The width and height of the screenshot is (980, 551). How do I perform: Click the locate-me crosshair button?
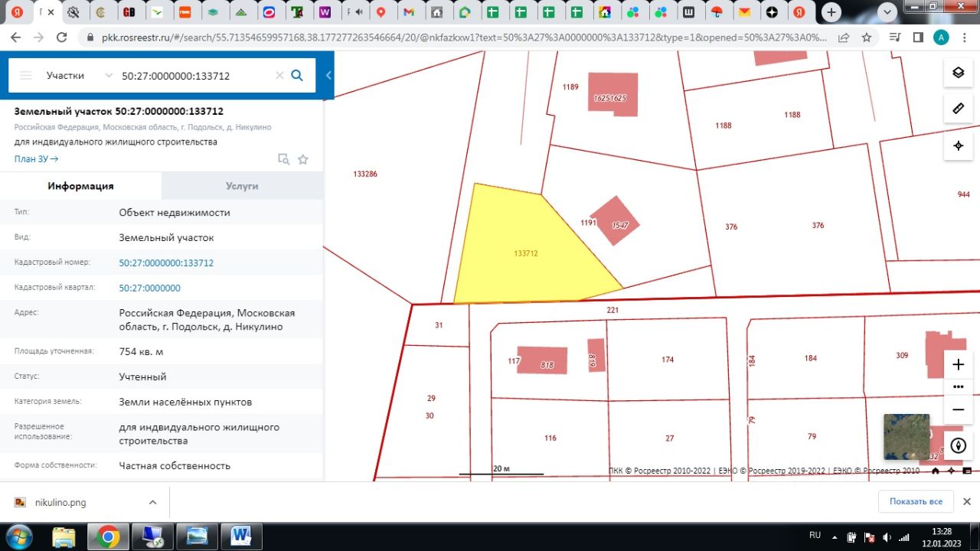958,145
